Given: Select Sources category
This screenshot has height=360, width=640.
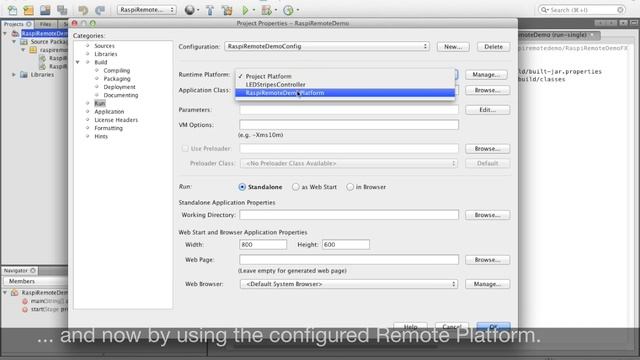Looking at the screenshot, I should click(x=104, y=46).
